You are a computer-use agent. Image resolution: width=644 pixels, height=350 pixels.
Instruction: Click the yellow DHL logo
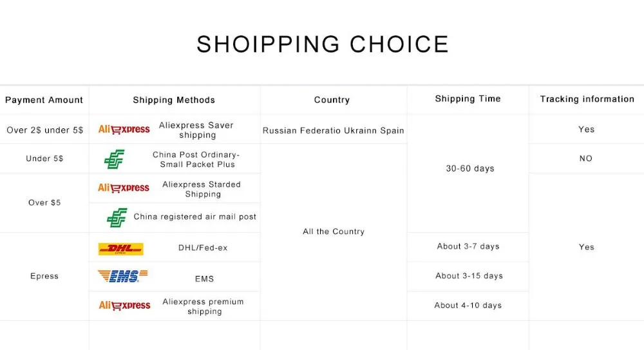click(x=120, y=249)
